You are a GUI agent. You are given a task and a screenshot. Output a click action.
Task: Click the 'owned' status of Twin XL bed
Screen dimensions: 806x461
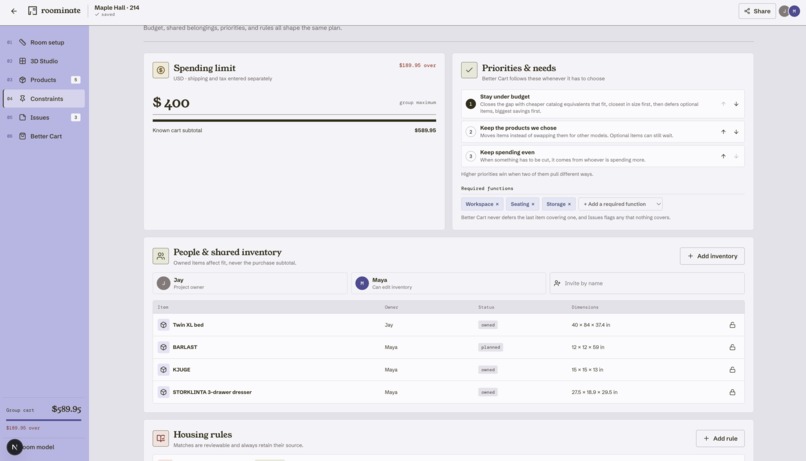coord(488,325)
